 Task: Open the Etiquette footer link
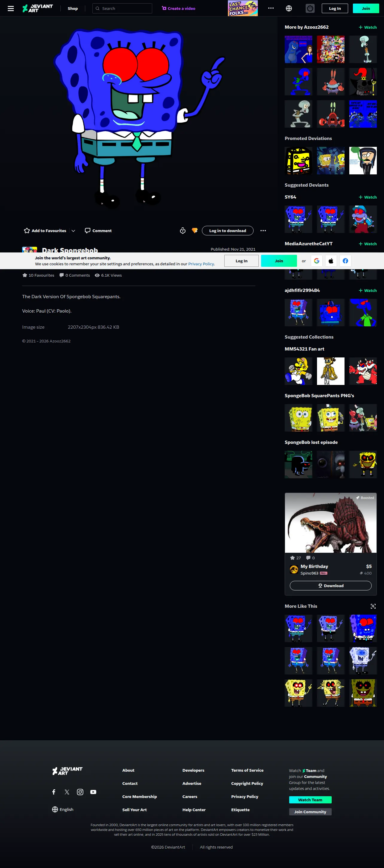tap(240, 810)
